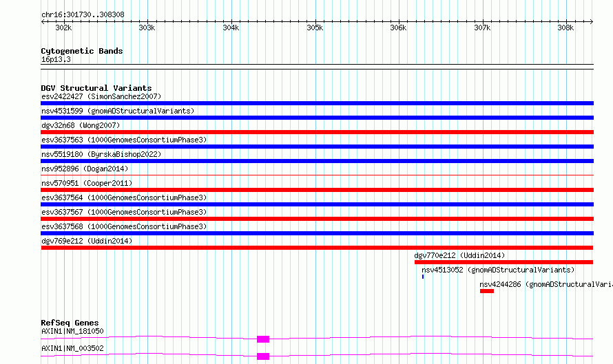Screen dimensions: 613x364
Task: Open variant esv3637563 label
Action: [x=124, y=140]
